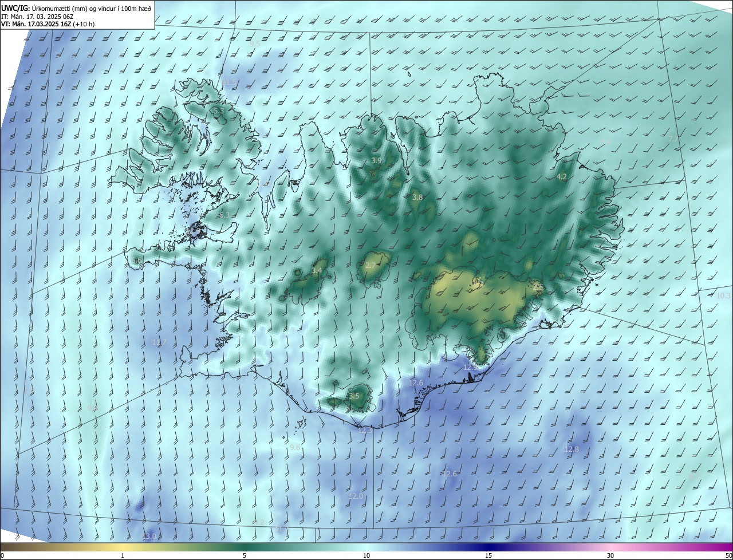
Task: Click the 3.5 value on the southern glacier
Action: pyautogui.click(x=354, y=396)
